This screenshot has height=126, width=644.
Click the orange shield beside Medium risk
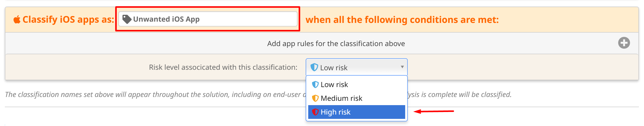point(315,98)
